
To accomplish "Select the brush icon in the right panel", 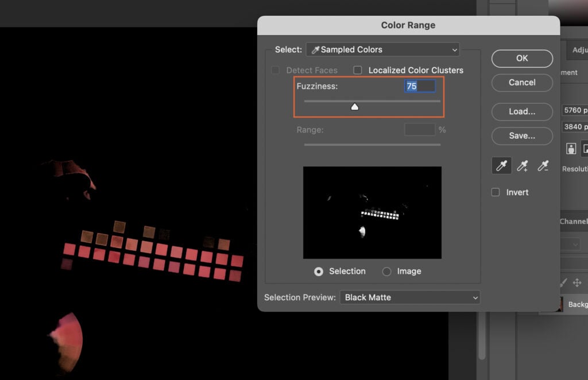I will click(x=563, y=282).
